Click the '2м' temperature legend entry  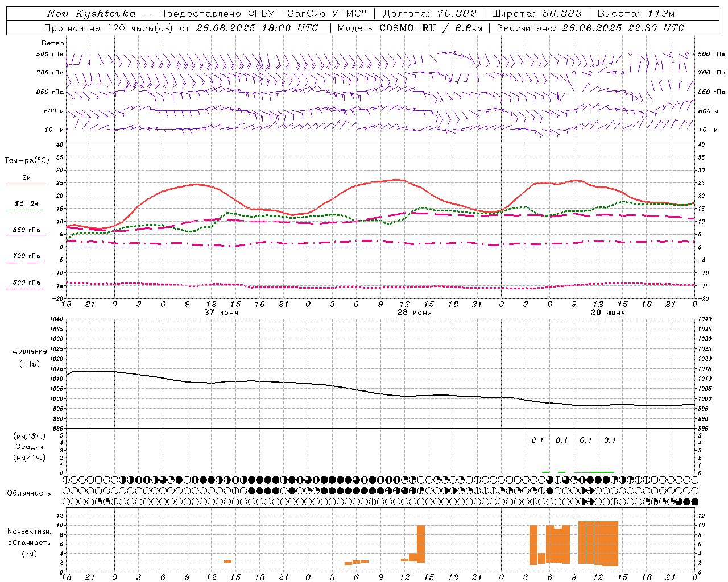pyautogui.click(x=27, y=178)
